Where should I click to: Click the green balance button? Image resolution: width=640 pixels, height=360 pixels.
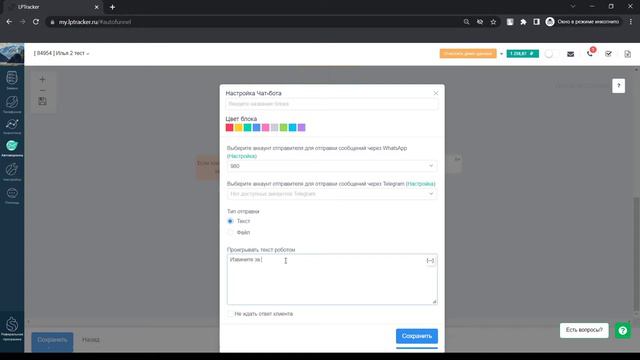[x=522, y=54]
